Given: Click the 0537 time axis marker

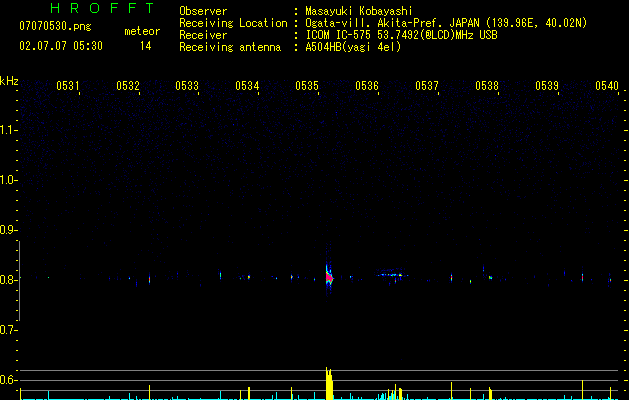Looking at the screenshot, I should (427, 86).
